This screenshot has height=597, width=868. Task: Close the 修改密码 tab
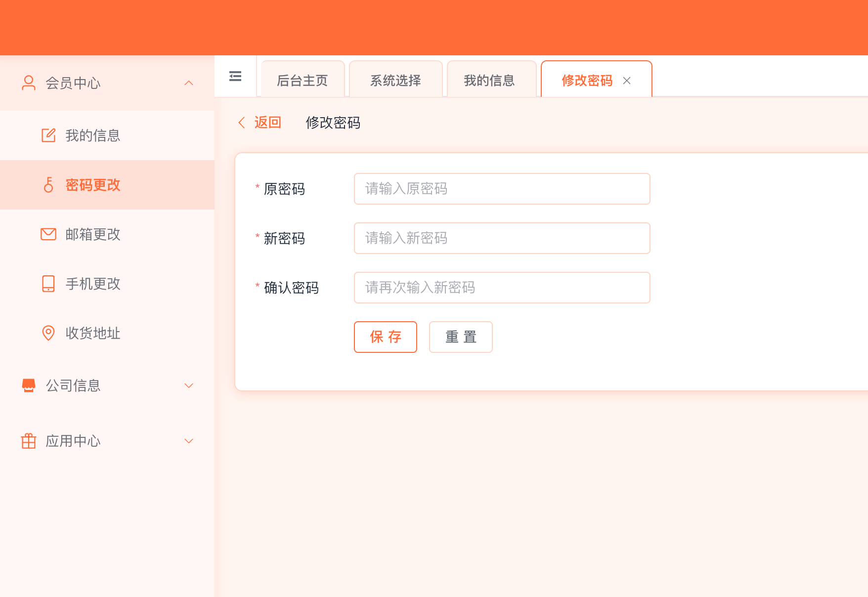[x=627, y=81]
